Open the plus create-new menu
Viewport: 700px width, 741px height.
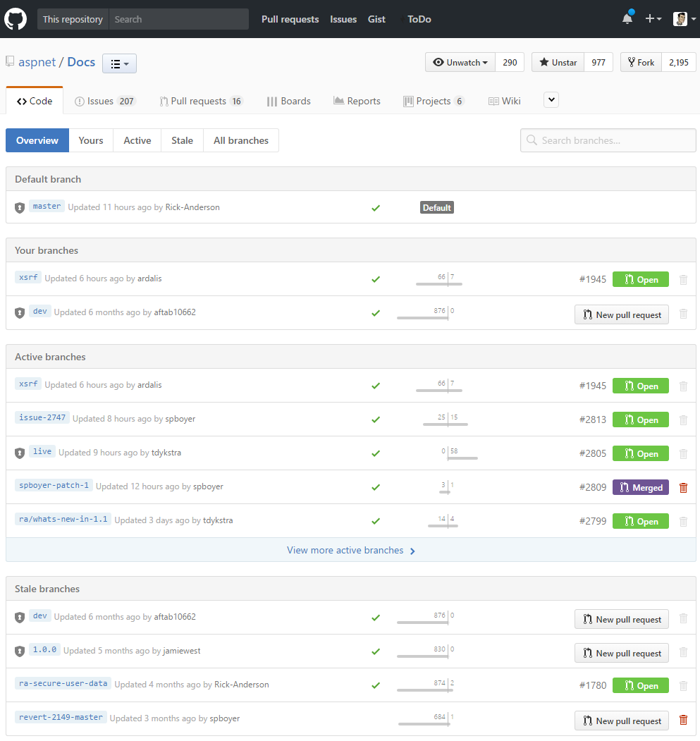[653, 18]
